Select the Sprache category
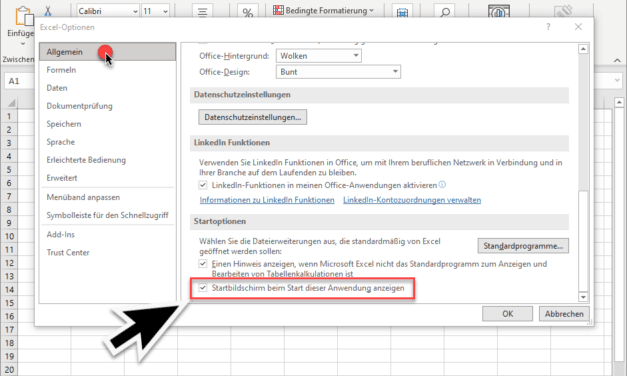The image size is (627, 376). pyautogui.click(x=107, y=142)
